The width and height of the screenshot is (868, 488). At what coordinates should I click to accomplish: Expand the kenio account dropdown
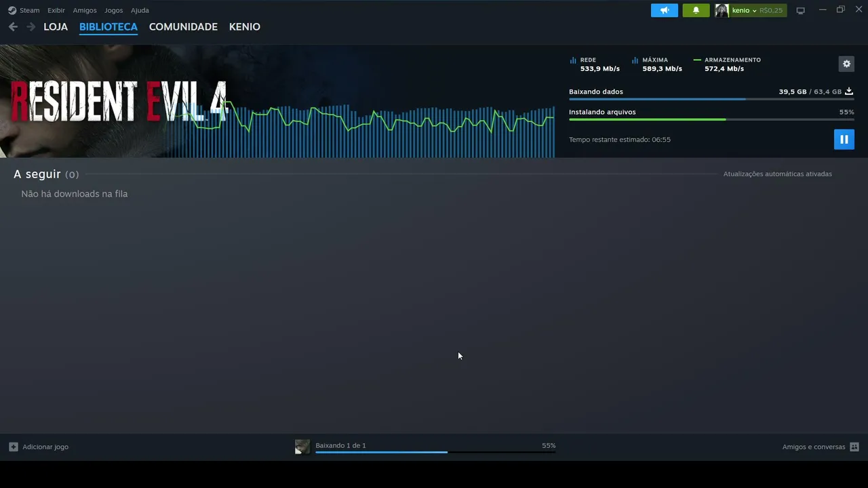(754, 11)
